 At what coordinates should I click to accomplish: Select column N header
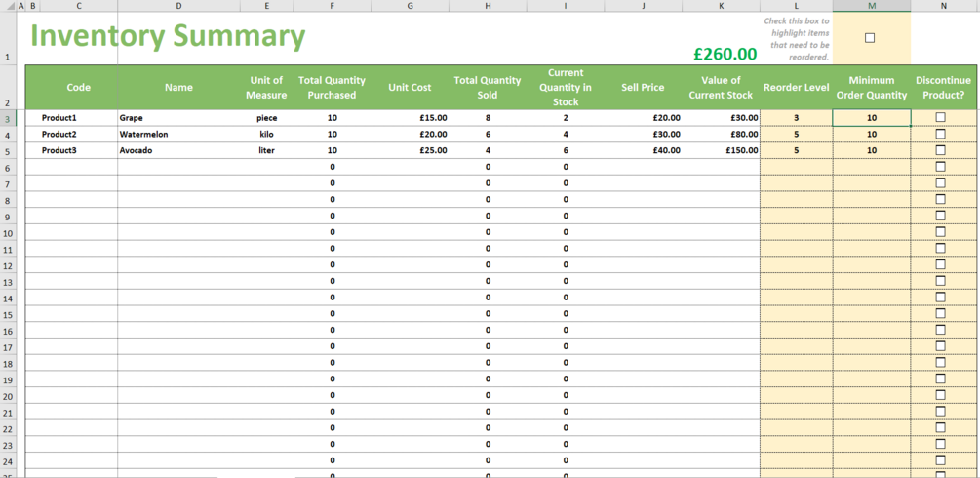pyautogui.click(x=944, y=6)
